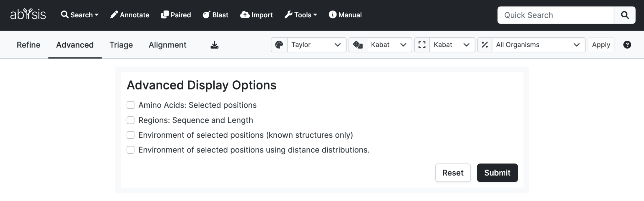Screen dimensions: 644x201
Task: Switch to the Triage tab
Action: (x=121, y=45)
